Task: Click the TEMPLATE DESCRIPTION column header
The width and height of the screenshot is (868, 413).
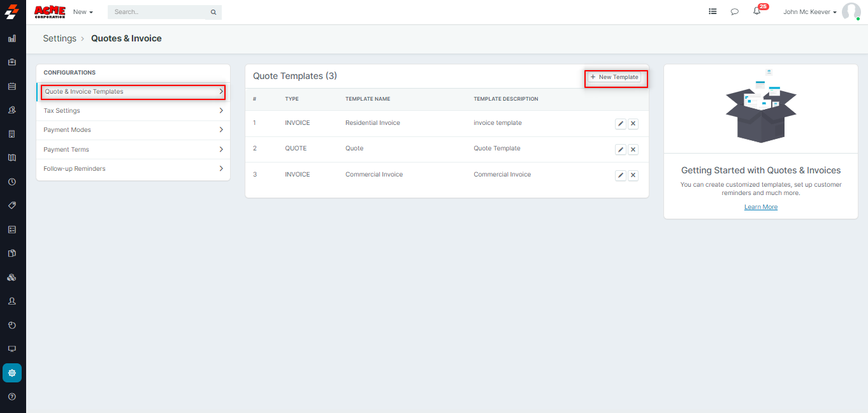Action: coord(506,99)
